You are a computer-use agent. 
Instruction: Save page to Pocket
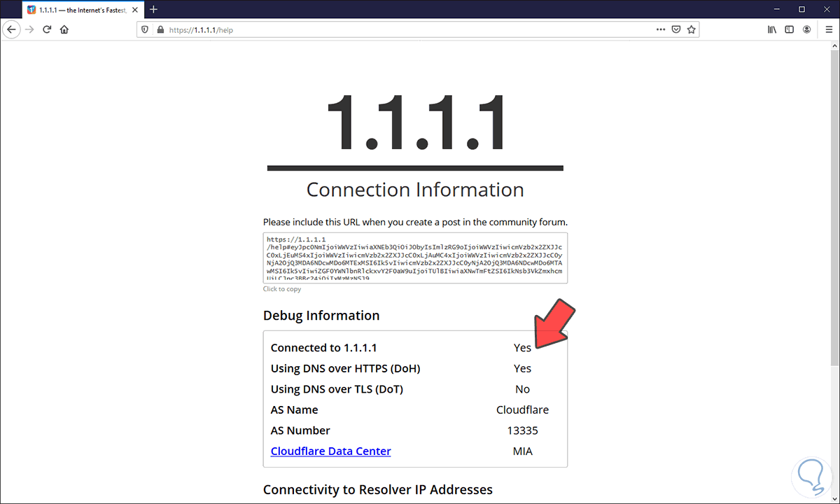tap(676, 29)
